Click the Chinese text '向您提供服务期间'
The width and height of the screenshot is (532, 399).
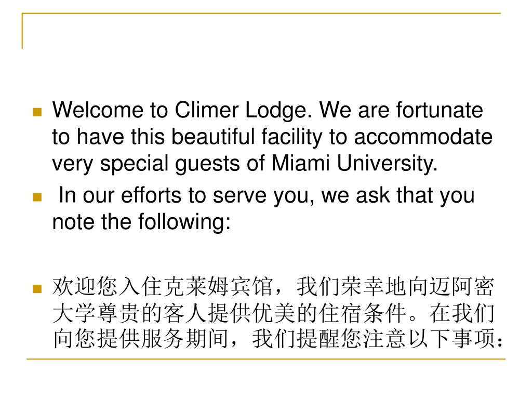click(x=141, y=338)
